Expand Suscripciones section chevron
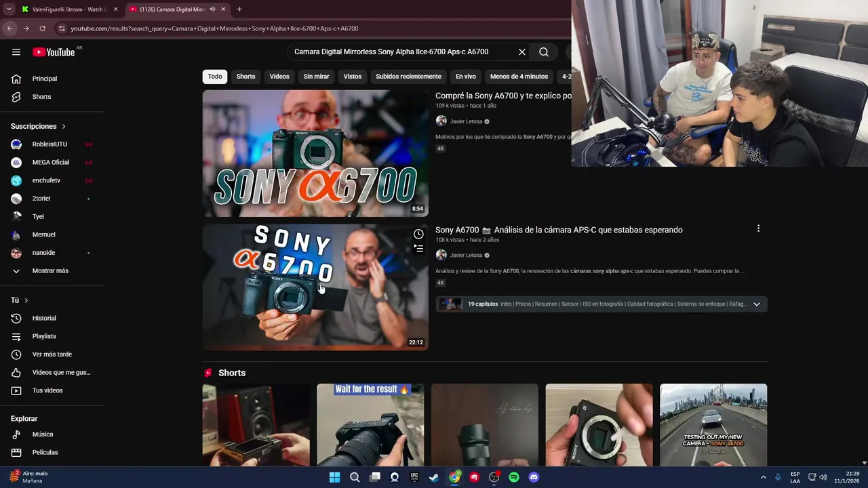Image resolution: width=868 pixels, height=488 pixels. point(64,127)
